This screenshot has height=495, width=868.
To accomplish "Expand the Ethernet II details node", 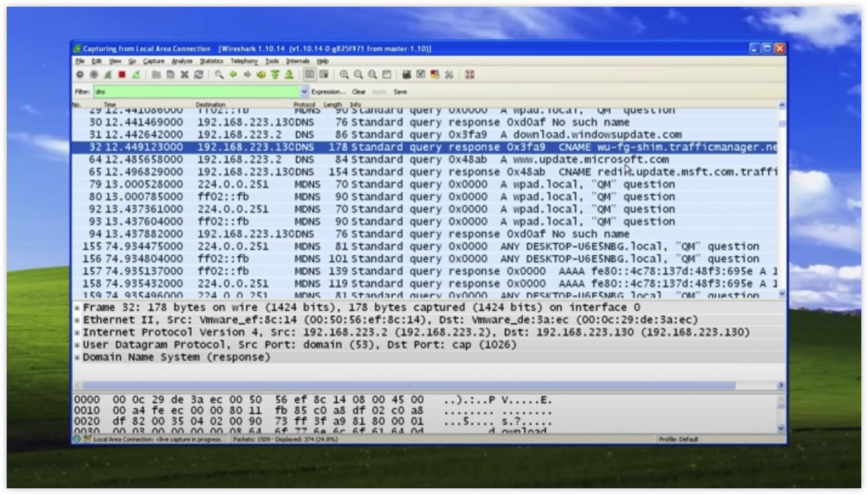I will coord(77,321).
